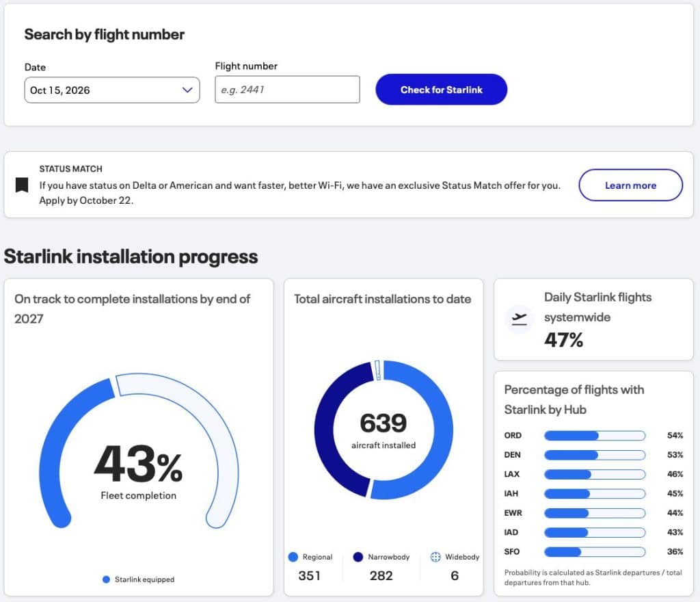
Task: Click the SFO 36% value
Action: coord(675,552)
